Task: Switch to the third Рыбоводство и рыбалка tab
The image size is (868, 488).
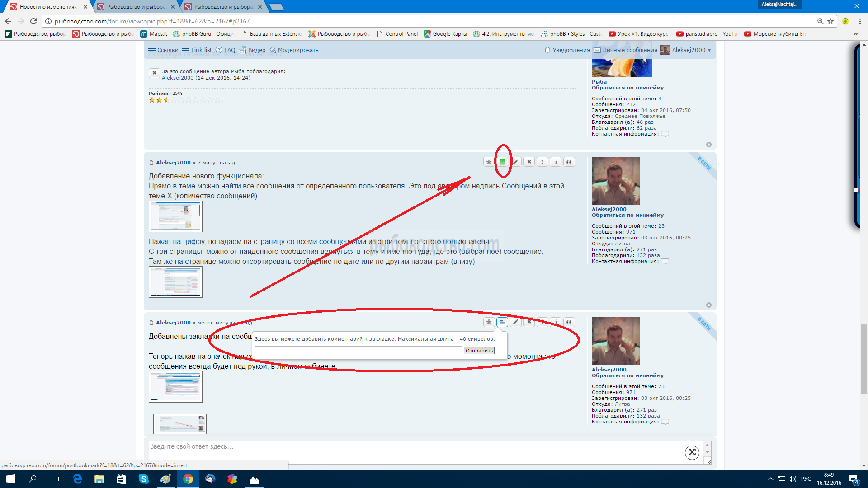Action: point(223,7)
